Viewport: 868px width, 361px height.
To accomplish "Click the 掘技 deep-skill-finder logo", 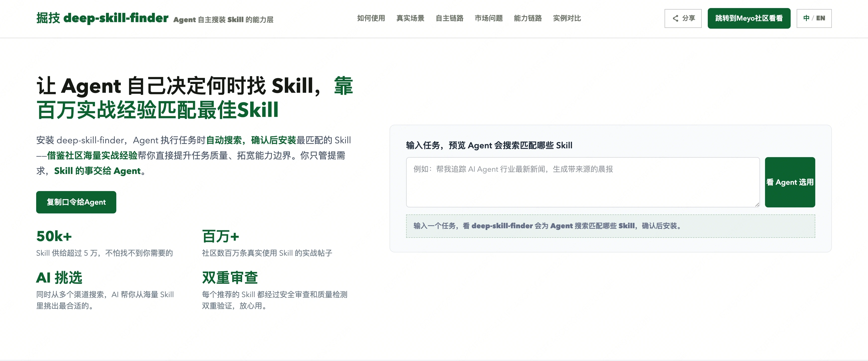I will tap(102, 18).
